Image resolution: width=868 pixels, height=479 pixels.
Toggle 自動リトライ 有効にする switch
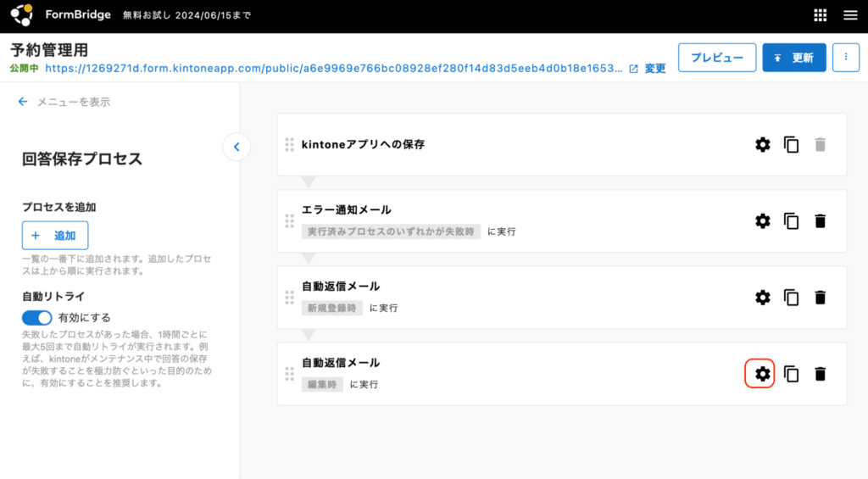(37, 317)
